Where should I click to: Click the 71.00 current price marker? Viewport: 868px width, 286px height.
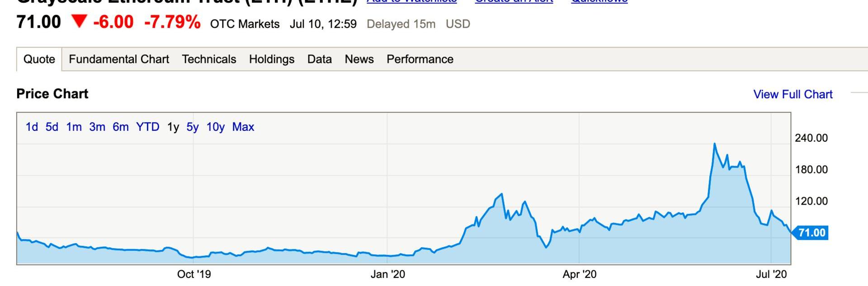tap(811, 233)
